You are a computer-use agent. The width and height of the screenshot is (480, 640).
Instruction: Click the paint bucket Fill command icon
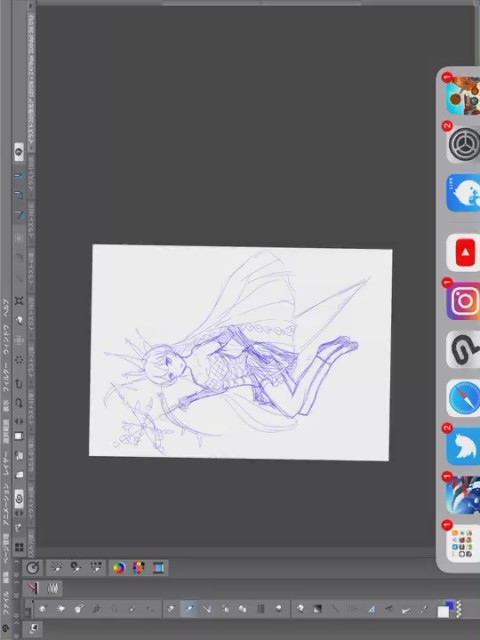19,321
